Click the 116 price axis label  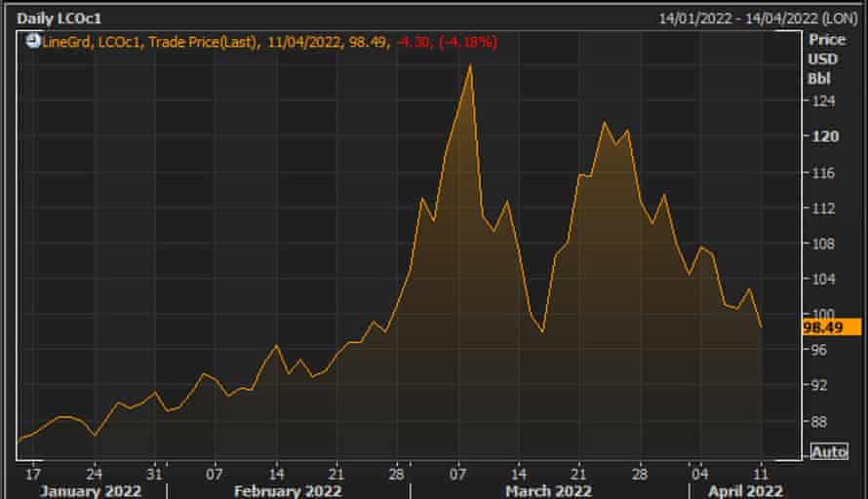(823, 173)
